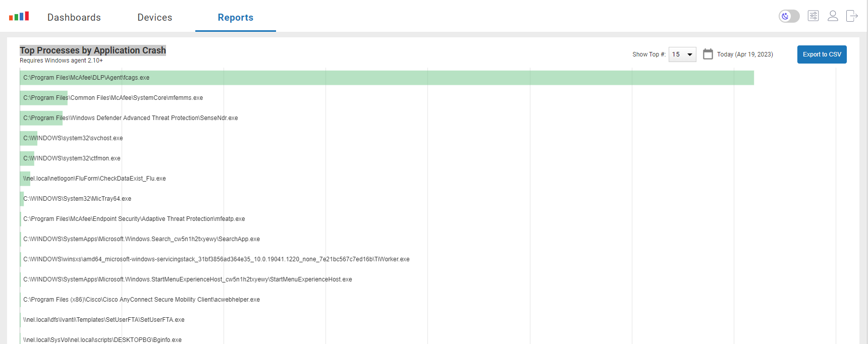Click the Export to CSV button
The height and width of the screenshot is (344, 868).
coord(822,54)
